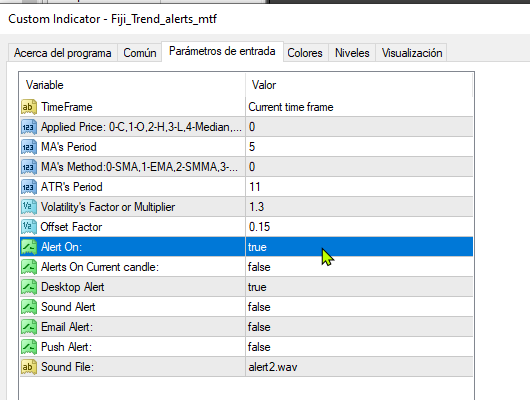This screenshot has height=400, width=530.
Task: Select the 'Email Alert:' variable label
Action: pos(67,327)
